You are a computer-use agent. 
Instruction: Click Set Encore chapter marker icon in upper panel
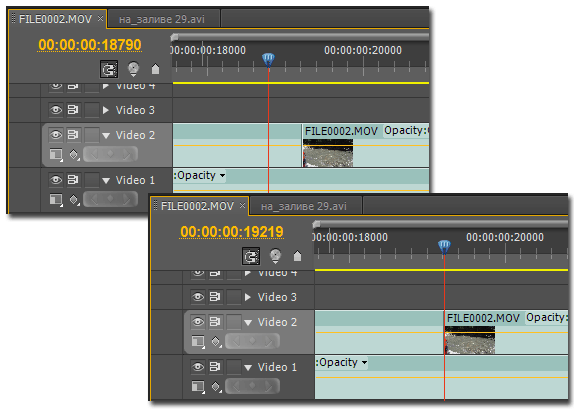[x=133, y=68]
